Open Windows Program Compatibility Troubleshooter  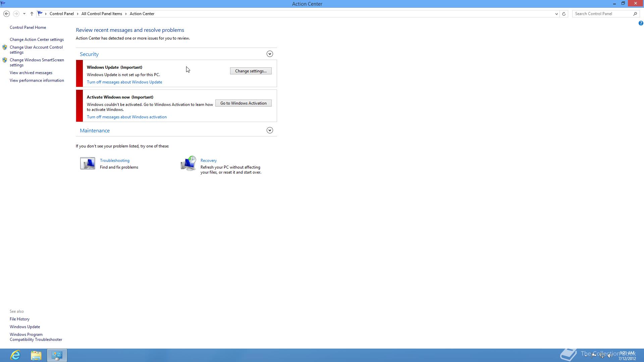(36, 337)
